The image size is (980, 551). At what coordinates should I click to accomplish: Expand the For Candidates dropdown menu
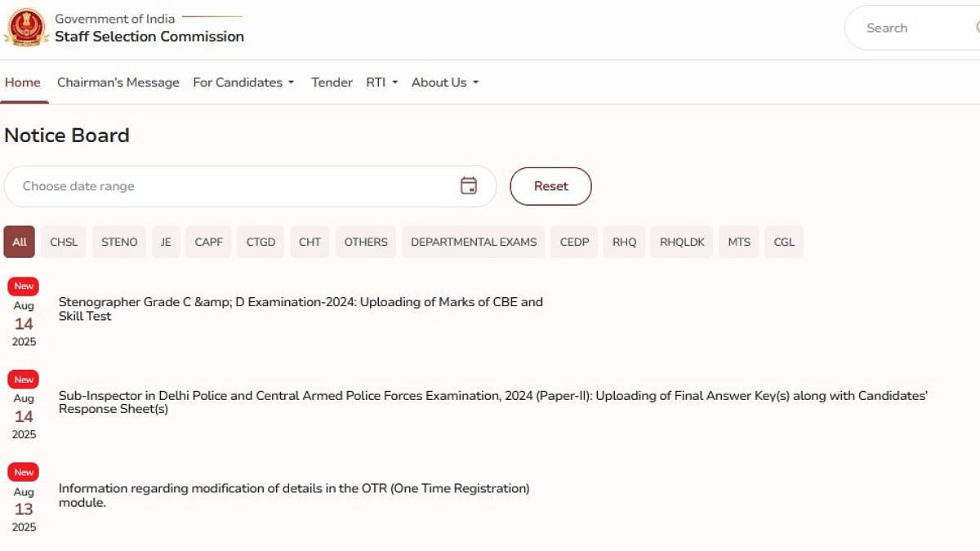[243, 82]
